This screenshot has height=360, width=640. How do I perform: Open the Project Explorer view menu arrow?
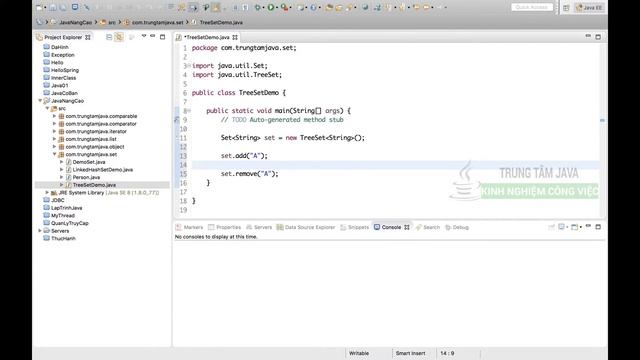[x=144, y=36]
